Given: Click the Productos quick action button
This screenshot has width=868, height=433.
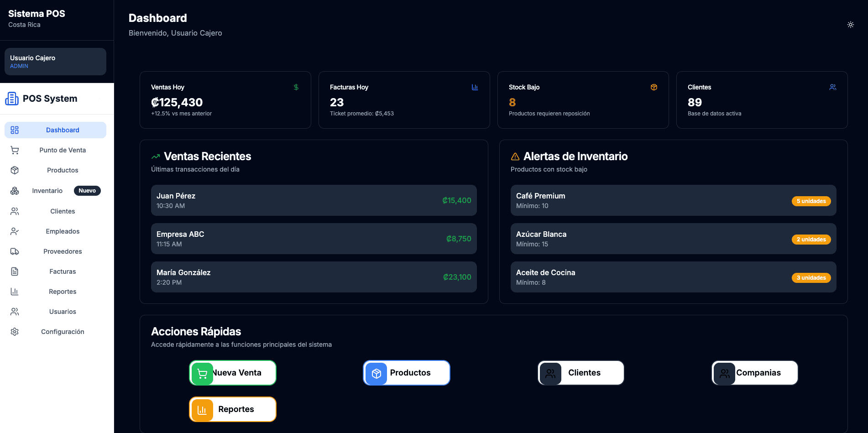Looking at the screenshot, I should tap(407, 373).
